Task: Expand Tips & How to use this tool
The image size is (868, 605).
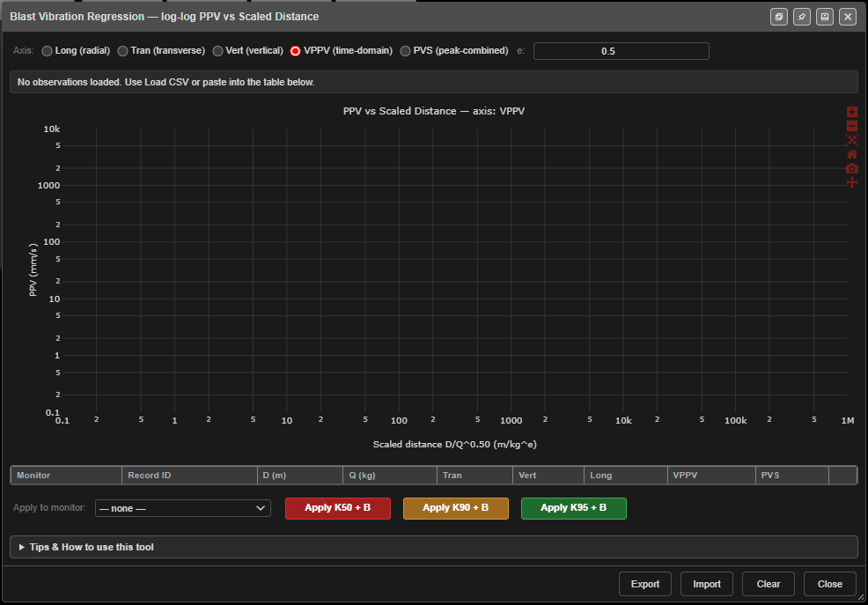Action: point(434,547)
